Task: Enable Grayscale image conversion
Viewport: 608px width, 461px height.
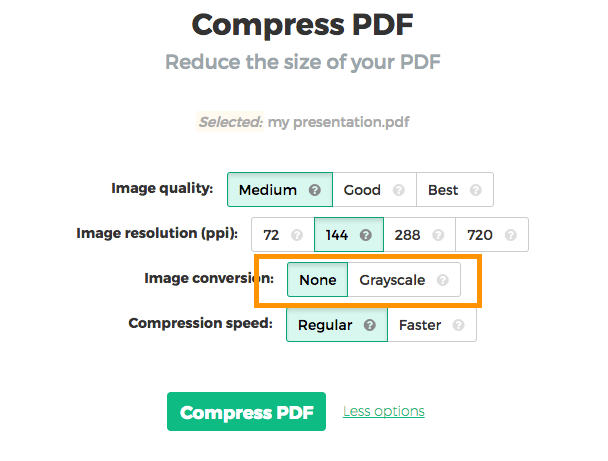Action: 392,281
